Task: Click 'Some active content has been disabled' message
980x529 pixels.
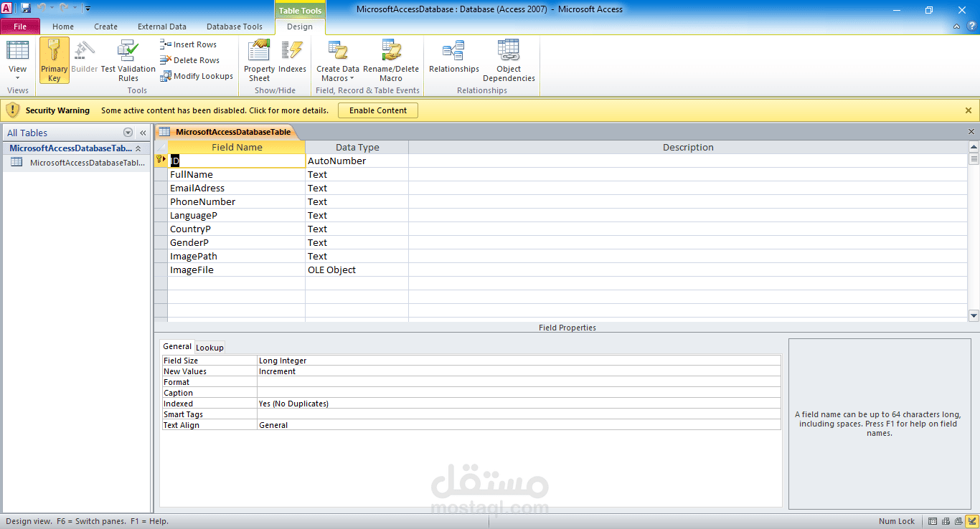Action: (x=215, y=110)
